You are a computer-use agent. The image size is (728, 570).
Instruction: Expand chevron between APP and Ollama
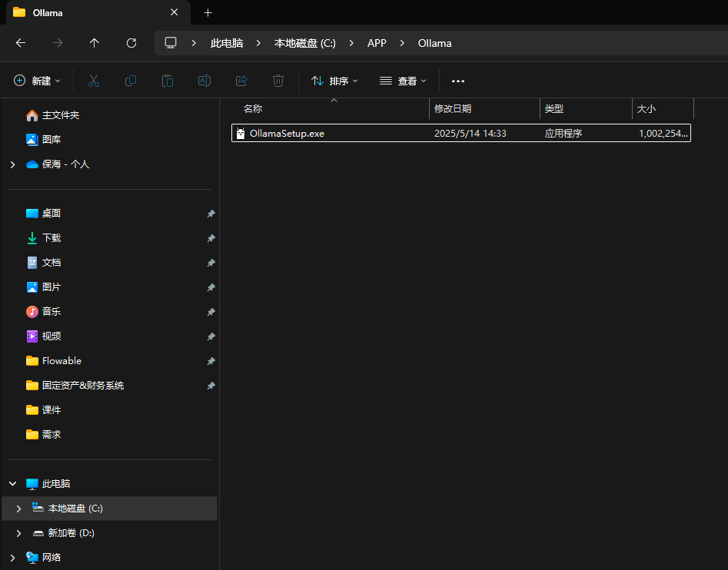(x=402, y=43)
